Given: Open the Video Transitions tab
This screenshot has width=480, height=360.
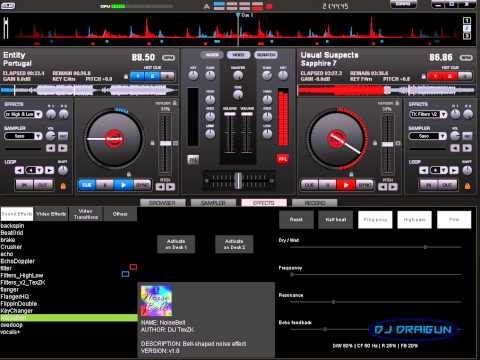Looking at the screenshot, I should click(x=86, y=214).
